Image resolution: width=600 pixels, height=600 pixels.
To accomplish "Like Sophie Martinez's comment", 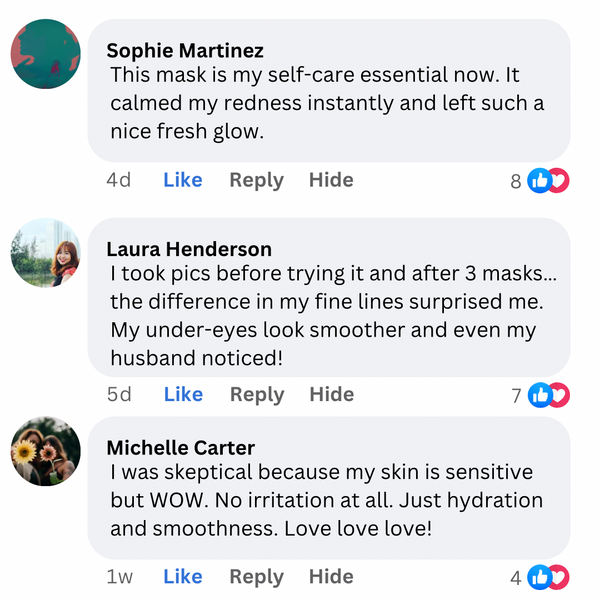I will click(183, 180).
